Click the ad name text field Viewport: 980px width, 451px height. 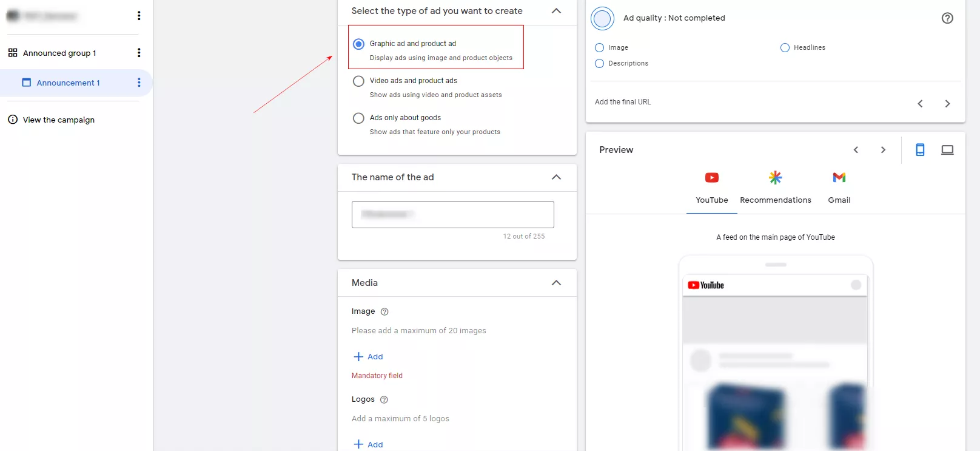pyautogui.click(x=453, y=215)
